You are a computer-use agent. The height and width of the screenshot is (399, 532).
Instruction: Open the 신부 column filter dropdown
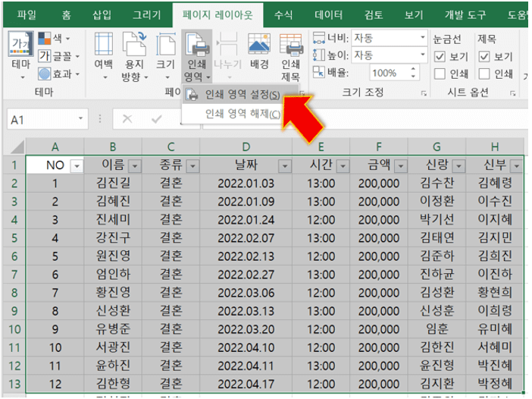pyautogui.click(x=517, y=166)
